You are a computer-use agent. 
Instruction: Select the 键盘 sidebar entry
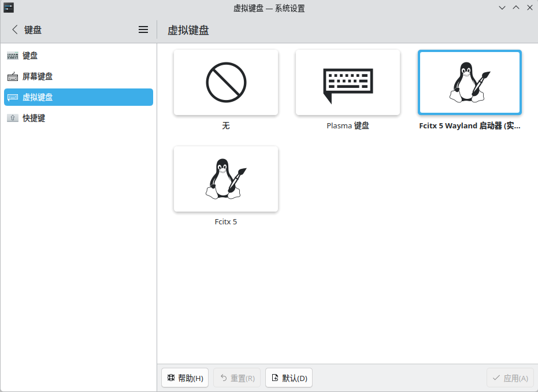tap(79, 56)
